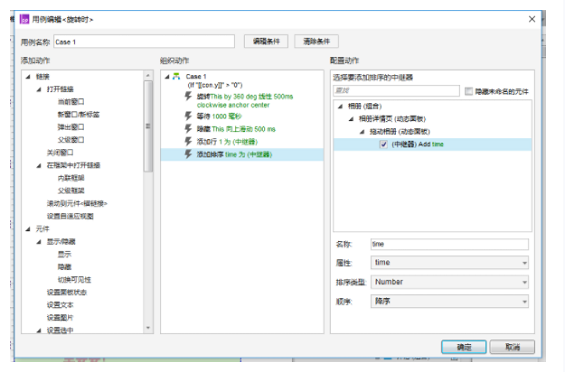
Task: Collapse the 拖动相册 dynamic panel node
Action: pyautogui.click(x=362, y=132)
